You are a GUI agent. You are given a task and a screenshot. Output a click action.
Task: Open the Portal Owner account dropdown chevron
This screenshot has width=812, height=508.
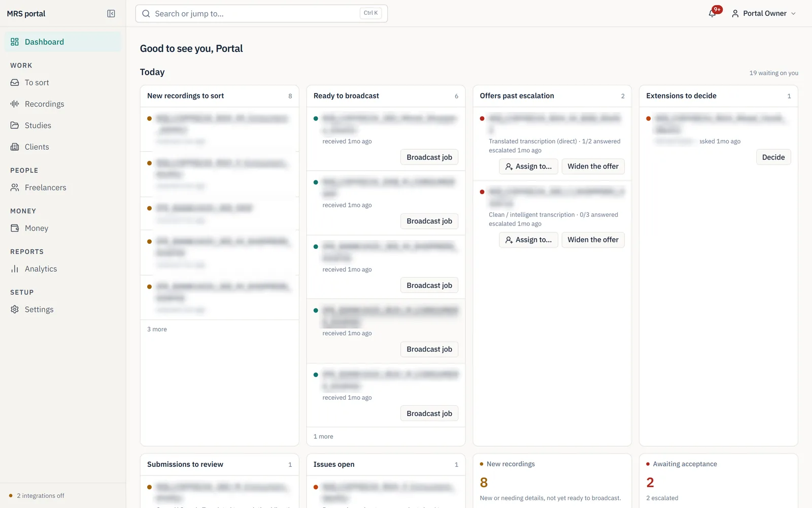click(793, 14)
